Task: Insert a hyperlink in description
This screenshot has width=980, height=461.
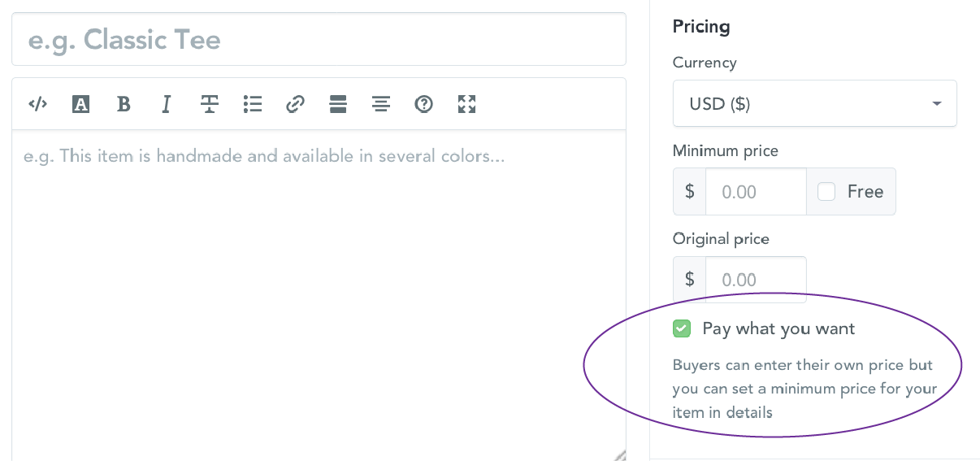Action: click(x=295, y=104)
